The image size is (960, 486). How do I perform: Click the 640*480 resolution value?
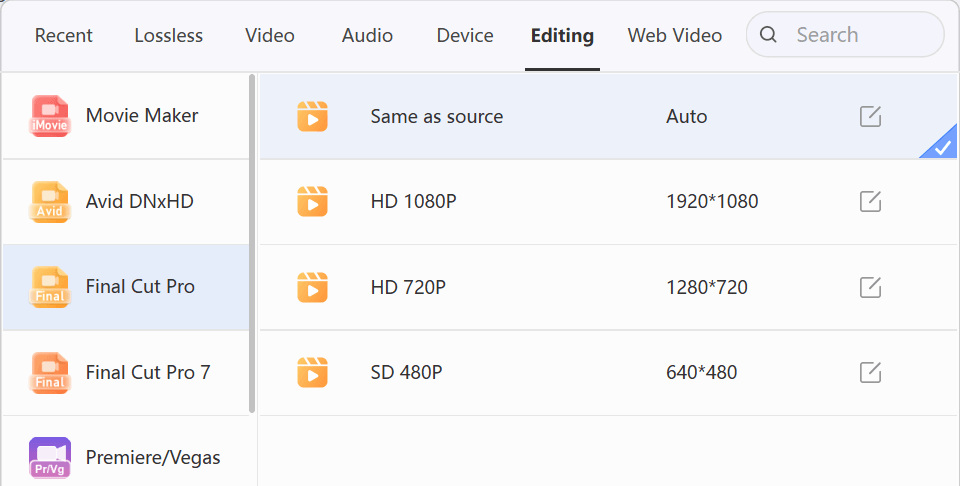(x=701, y=372)
